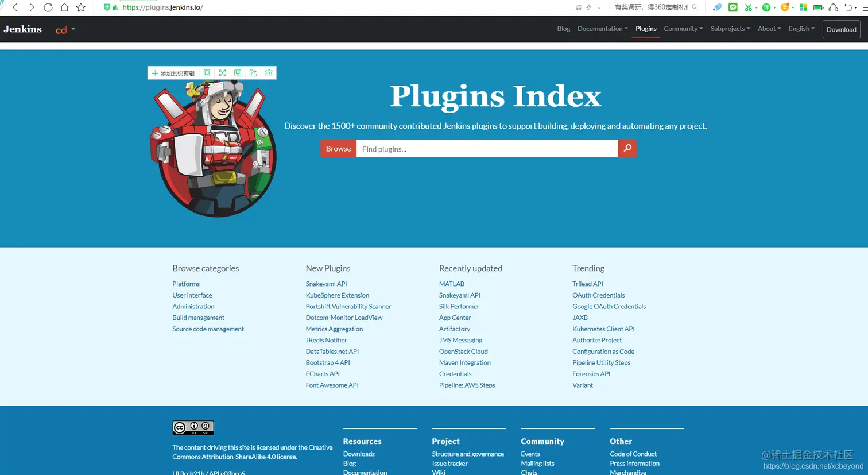Open the scissors screenshot dropdown arrow

[756, 7]
